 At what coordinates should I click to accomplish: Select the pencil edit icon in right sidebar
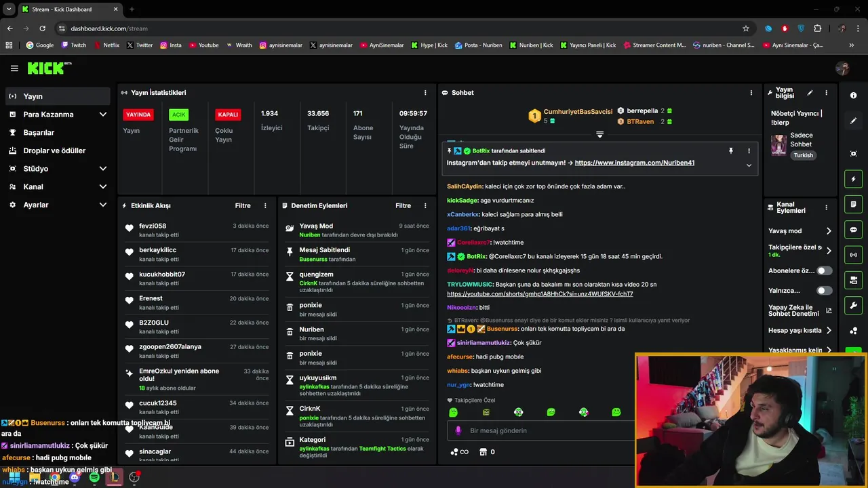(853, 121)
